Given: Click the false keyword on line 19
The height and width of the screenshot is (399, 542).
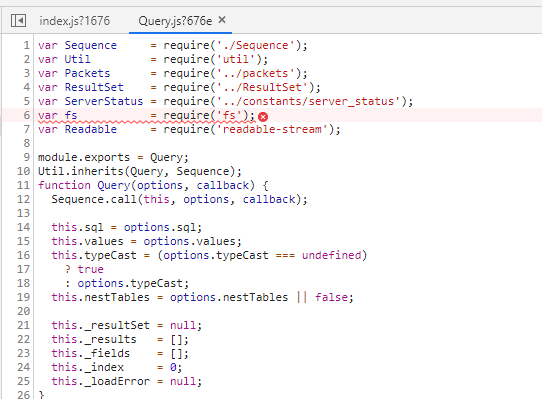Looking at the screenshot, I should pos(331,297).
